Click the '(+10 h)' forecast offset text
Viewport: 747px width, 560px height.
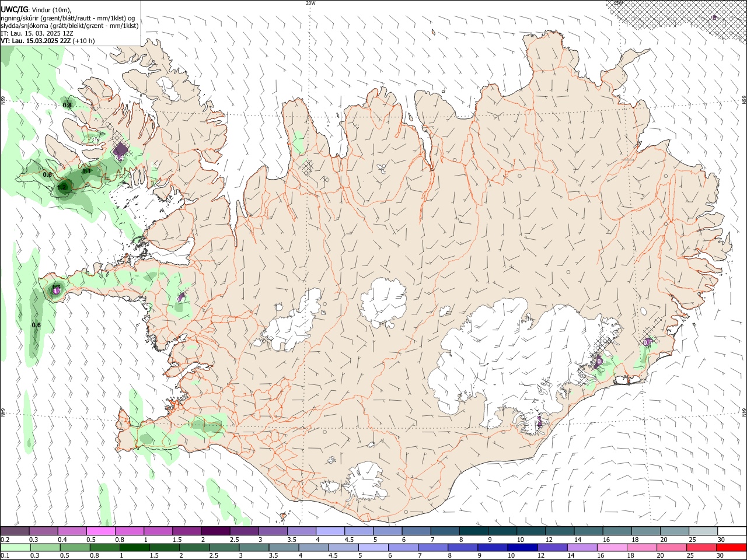tap(83, 41)
